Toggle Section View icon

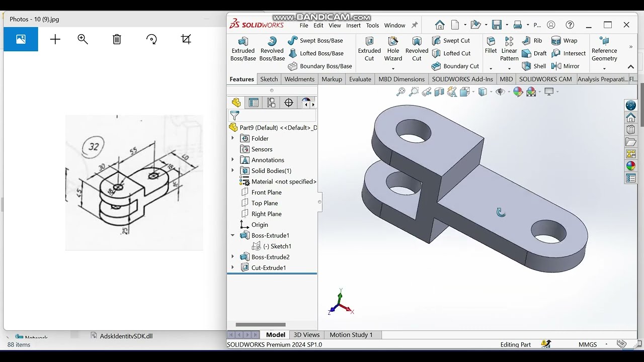click(439, 92)
